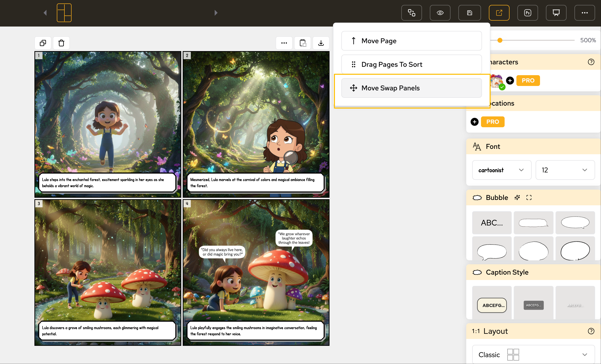601x364 pixels.
Task: Select the page layout thumbnail in top bar
Action: coord(64,13)
